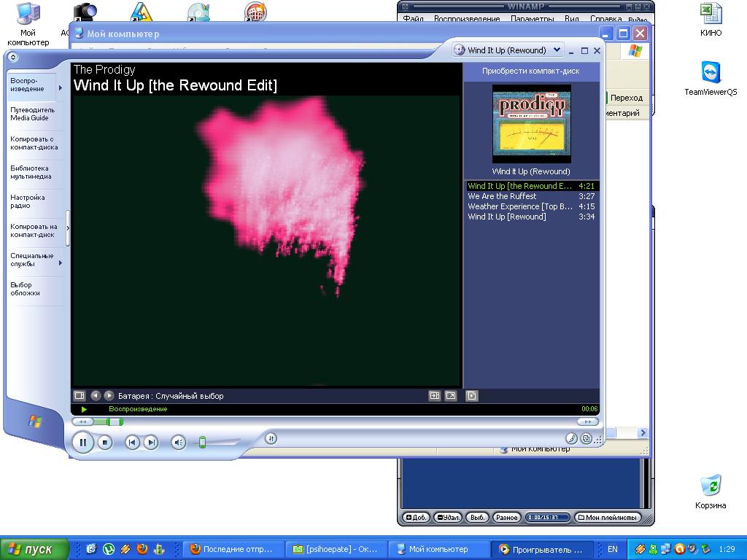Switch to previous visualization

pos(96,396)
